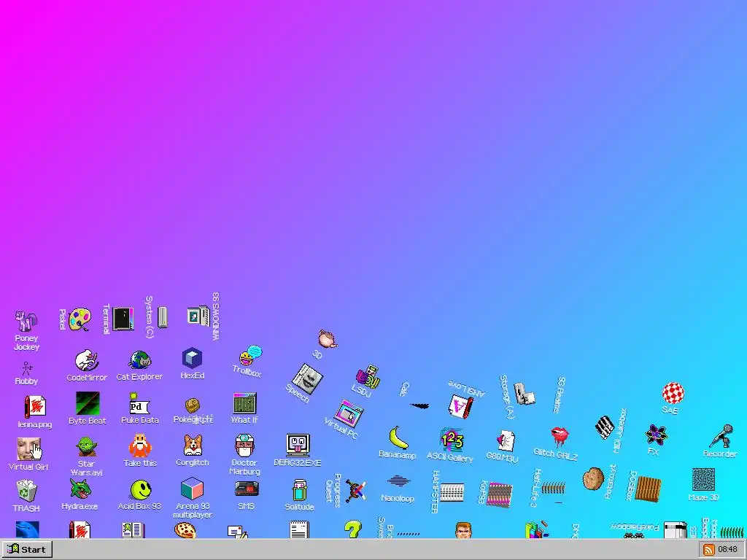Open the Puke Data icon

tap(139, 404)
